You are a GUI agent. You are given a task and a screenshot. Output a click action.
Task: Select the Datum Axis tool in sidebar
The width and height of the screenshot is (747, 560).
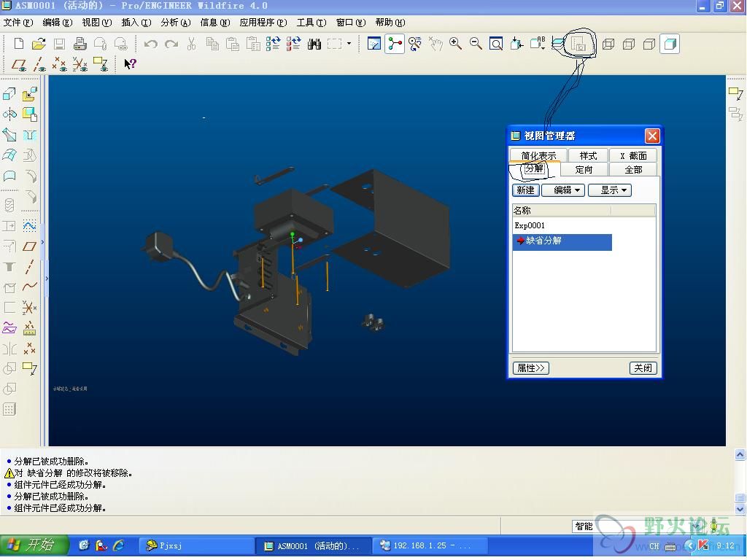pos(29,267)
